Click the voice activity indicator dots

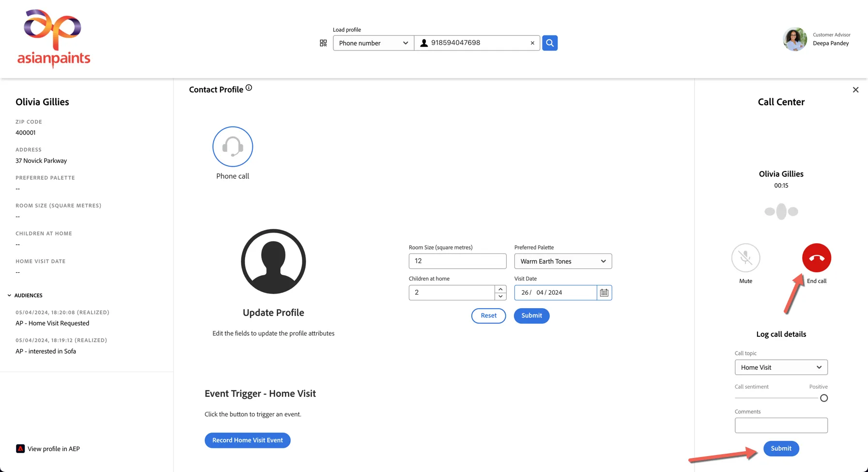tap(781, 212)
